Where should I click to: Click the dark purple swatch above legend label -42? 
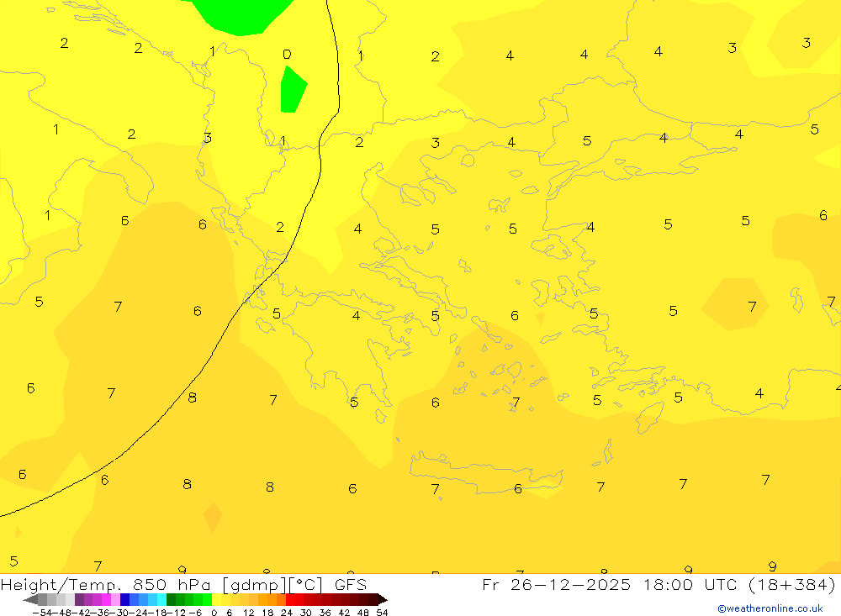pos(79,599)
